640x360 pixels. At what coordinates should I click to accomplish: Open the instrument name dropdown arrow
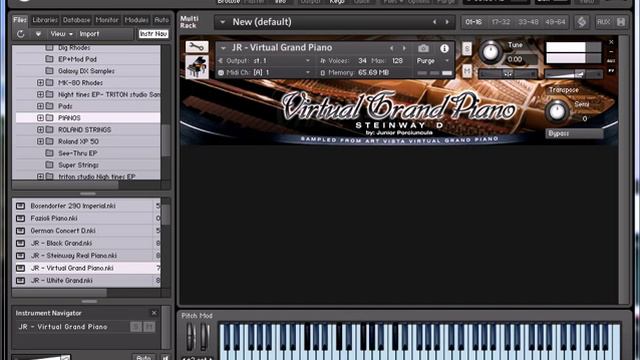[x=224, y=48]
